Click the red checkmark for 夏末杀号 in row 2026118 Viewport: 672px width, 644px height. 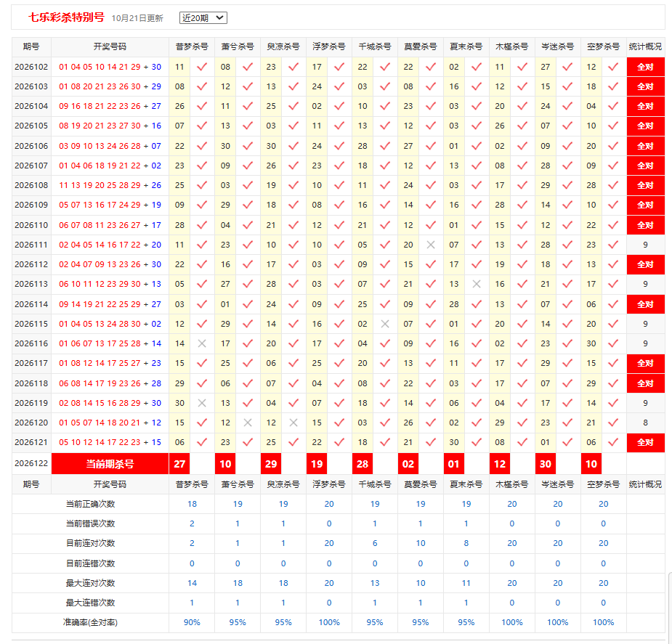point(477,383)
